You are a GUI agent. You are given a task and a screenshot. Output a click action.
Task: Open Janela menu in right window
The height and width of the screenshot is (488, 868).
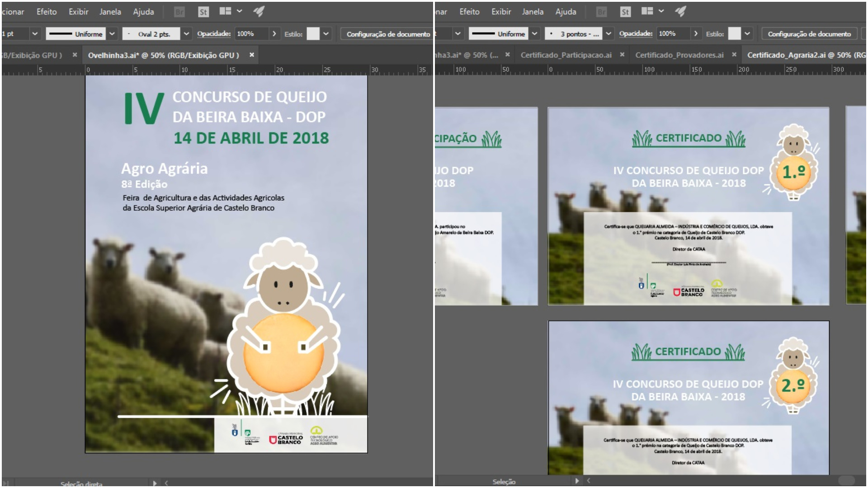click(533, 12)
